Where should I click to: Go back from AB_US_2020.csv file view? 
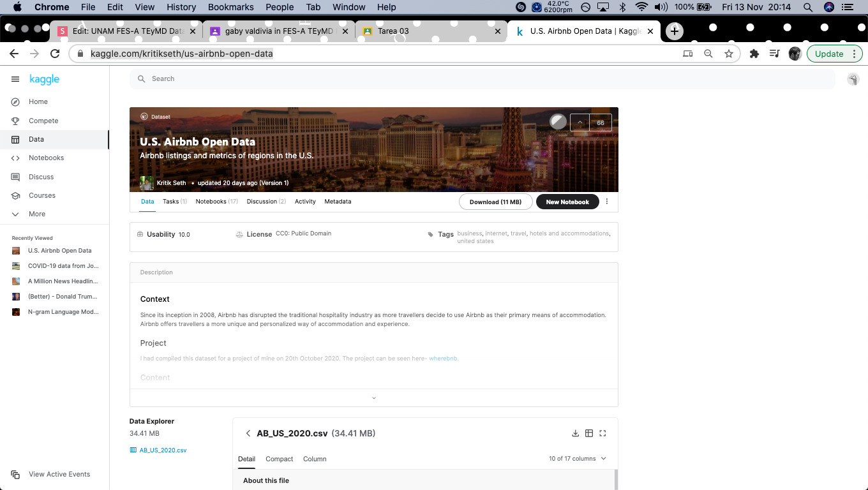point(248,433)
